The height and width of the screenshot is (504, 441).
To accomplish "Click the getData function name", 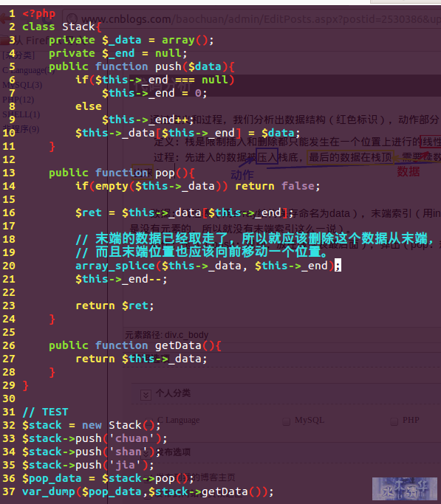I will point(178,345).
